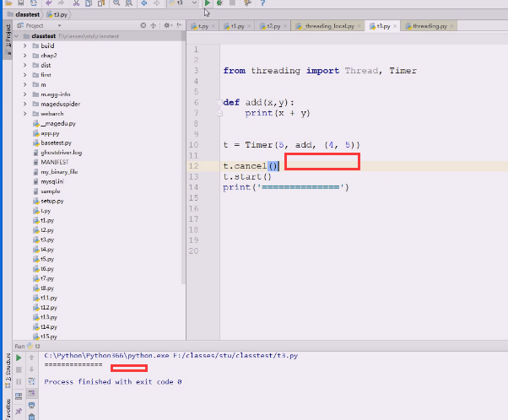Collapse the classtest root node
The height and width of the screenshot is (420, 508).
[17, 36]
